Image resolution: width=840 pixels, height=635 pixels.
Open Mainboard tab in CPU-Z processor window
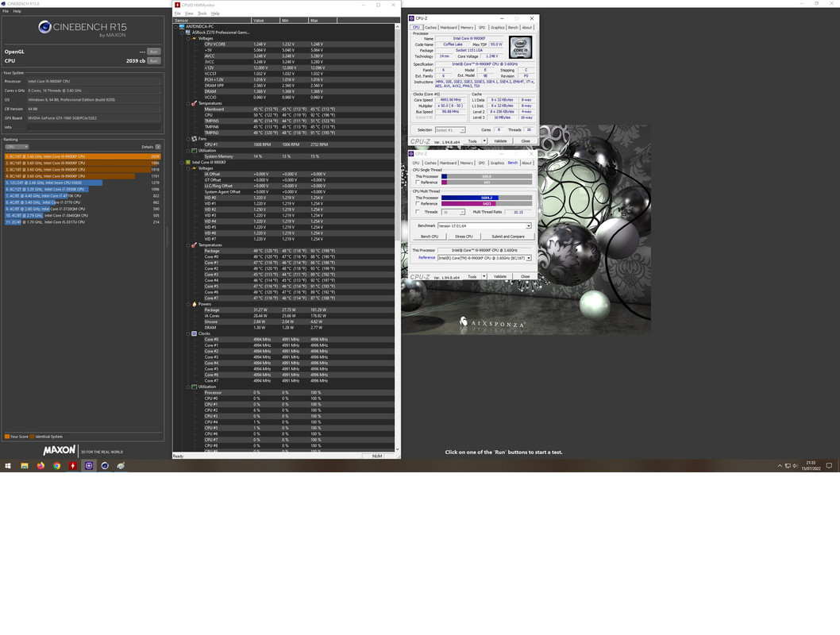[x=449, y=27]
